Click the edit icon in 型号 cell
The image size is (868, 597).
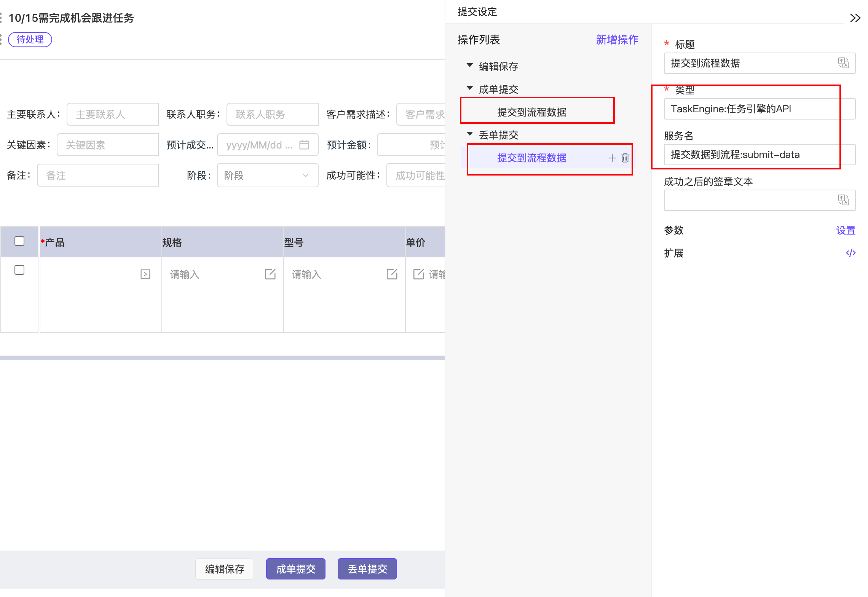[x=392, y=274]
